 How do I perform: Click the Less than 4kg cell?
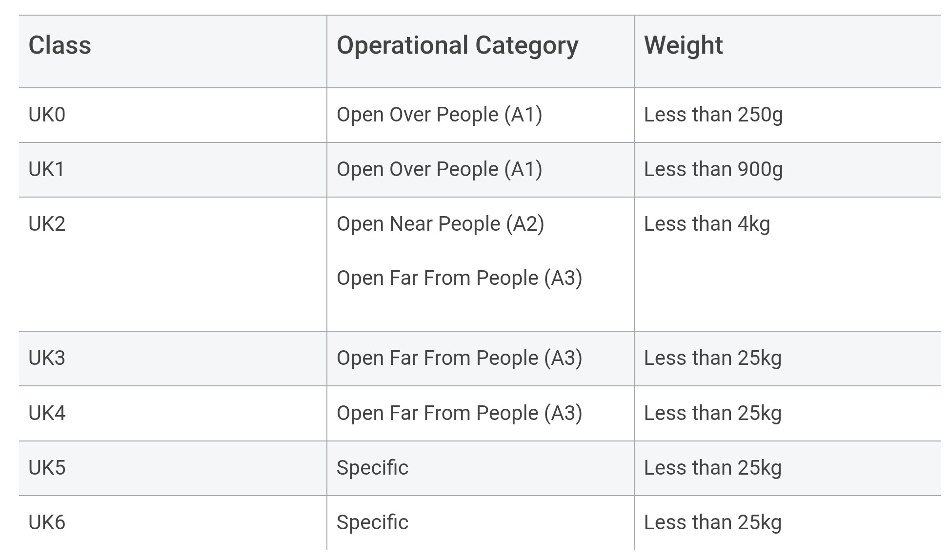click(x=707, y=224)
